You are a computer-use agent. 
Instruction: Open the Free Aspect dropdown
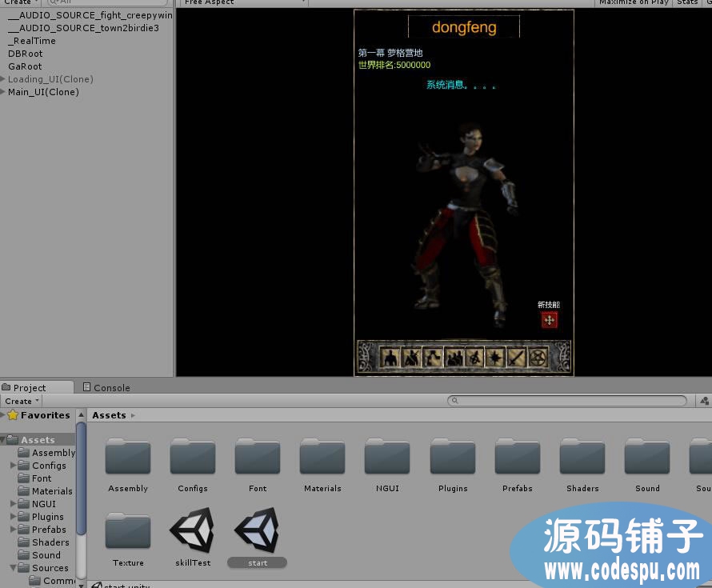244,2
